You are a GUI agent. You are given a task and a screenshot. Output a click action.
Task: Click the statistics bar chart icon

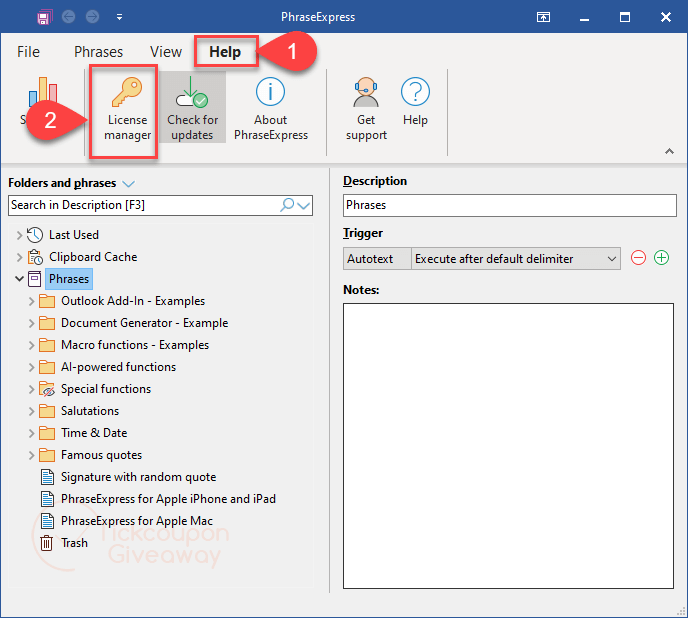[43, 92]
